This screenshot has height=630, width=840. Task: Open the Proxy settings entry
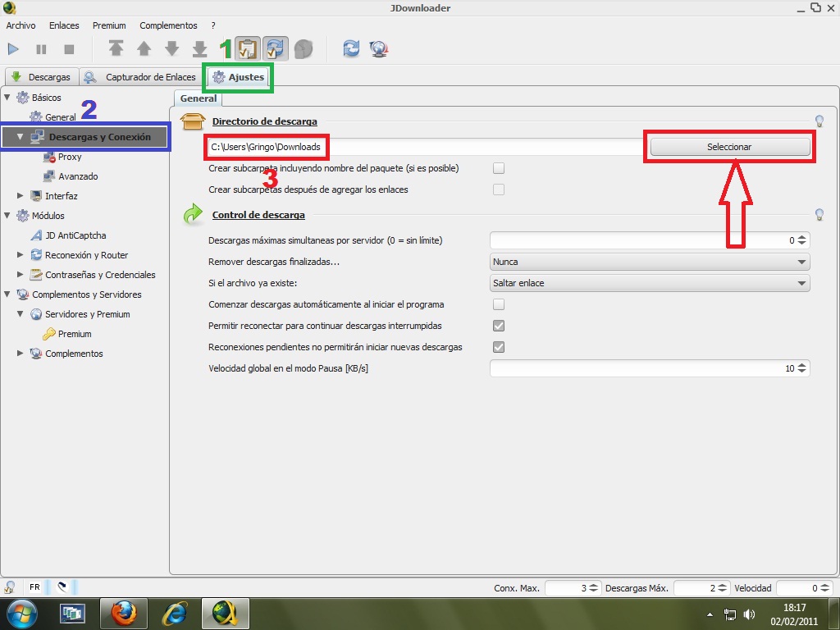point(62,157)
